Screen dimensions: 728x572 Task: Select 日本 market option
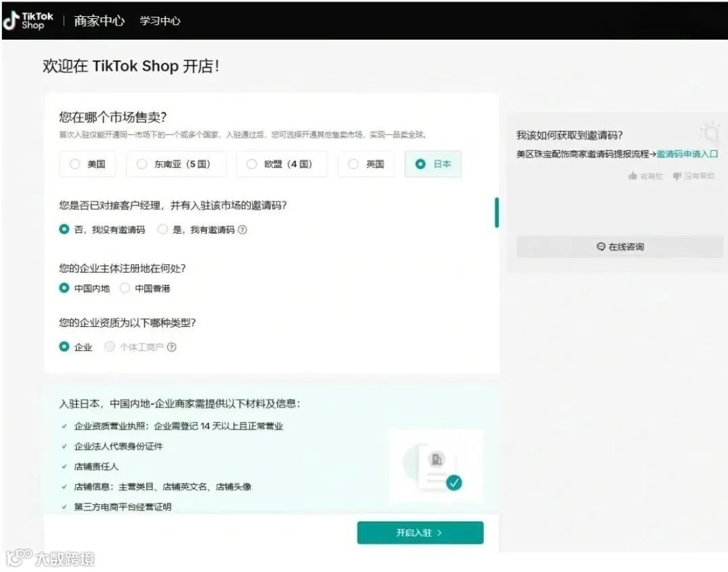pos(433,164)
